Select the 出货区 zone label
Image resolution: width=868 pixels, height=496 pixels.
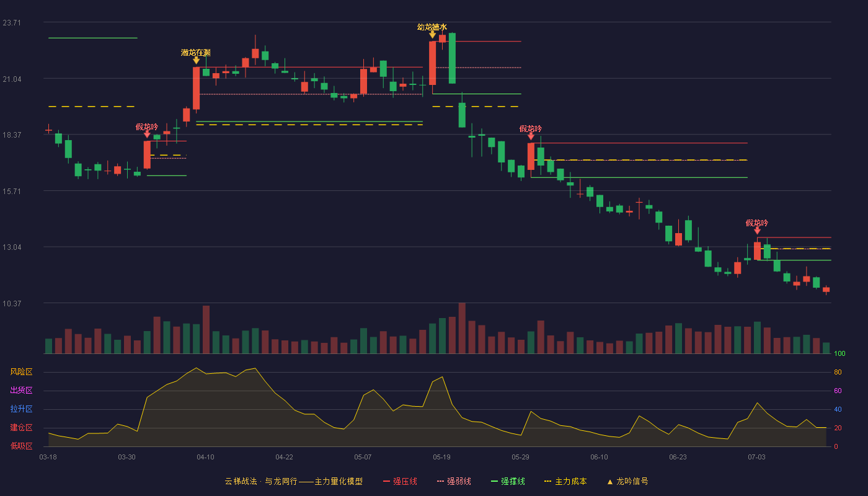pyautogui.click(x=21, y=391)
